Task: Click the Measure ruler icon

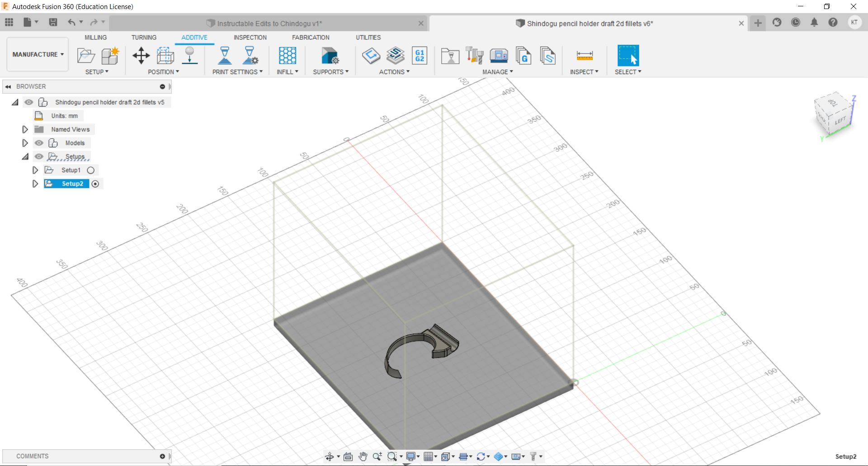Action: (x=585, y=56)
